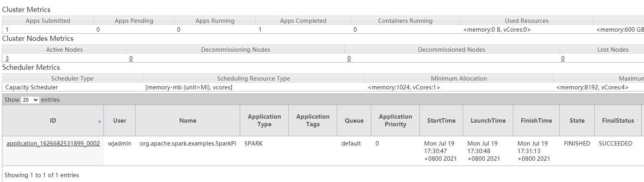Sort by FinishTime column icon
This screenshot has width=644, height=182.
tap(556, 121)
